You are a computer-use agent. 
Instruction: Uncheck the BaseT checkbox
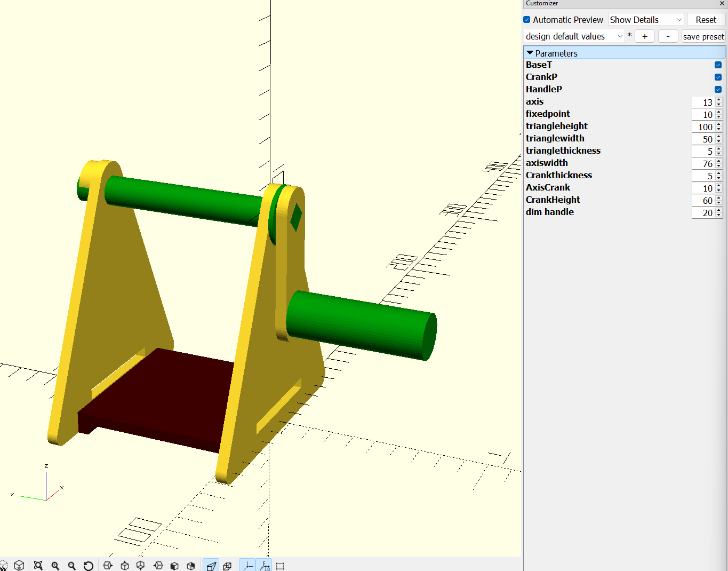718,65
